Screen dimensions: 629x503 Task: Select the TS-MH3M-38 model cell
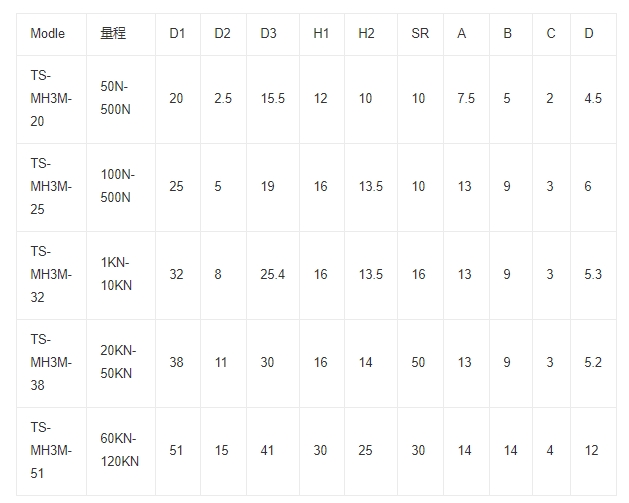51,363
